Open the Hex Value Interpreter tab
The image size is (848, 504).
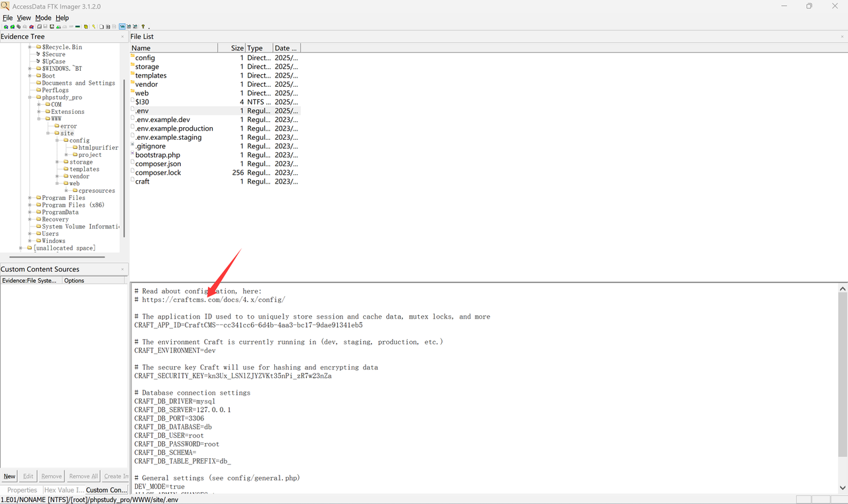(64, 490)
